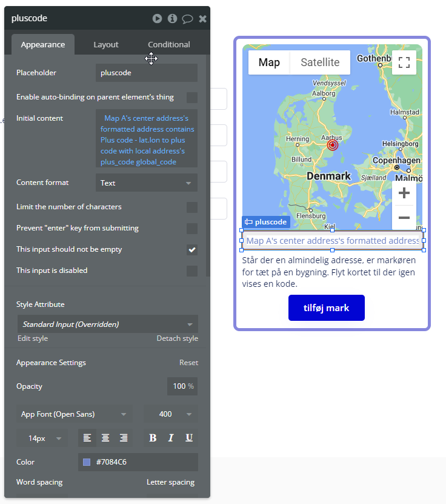Open the Content format dropdown
This screenshot has height=504, width=446.
(147, 183)
